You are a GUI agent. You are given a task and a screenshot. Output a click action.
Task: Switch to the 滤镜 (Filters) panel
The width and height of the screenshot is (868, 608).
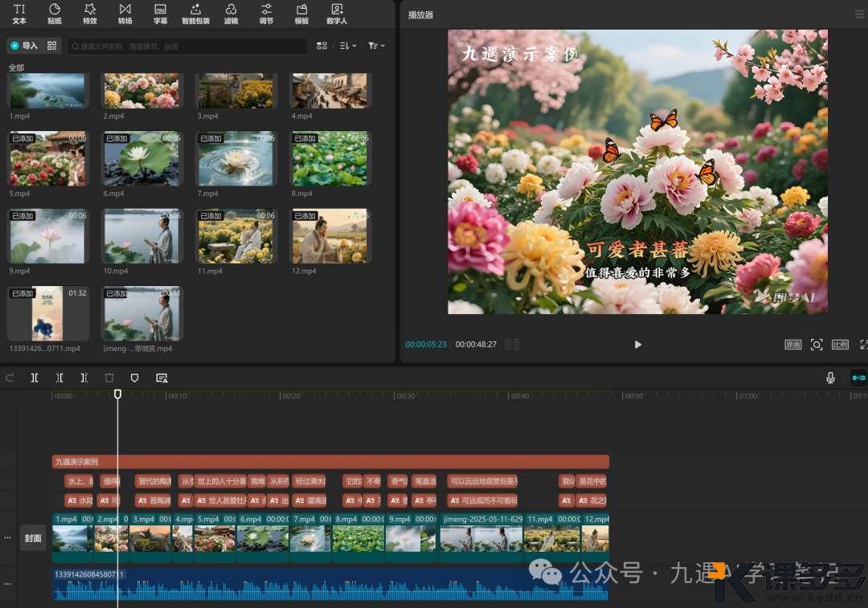(231, 14)
